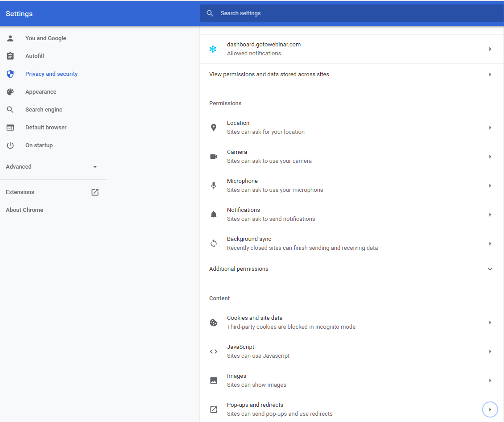Image resolution: width=504 pixels, height=422 pixels.
Task: Click the Notifications bell icon
Action: tap(214, 215)
